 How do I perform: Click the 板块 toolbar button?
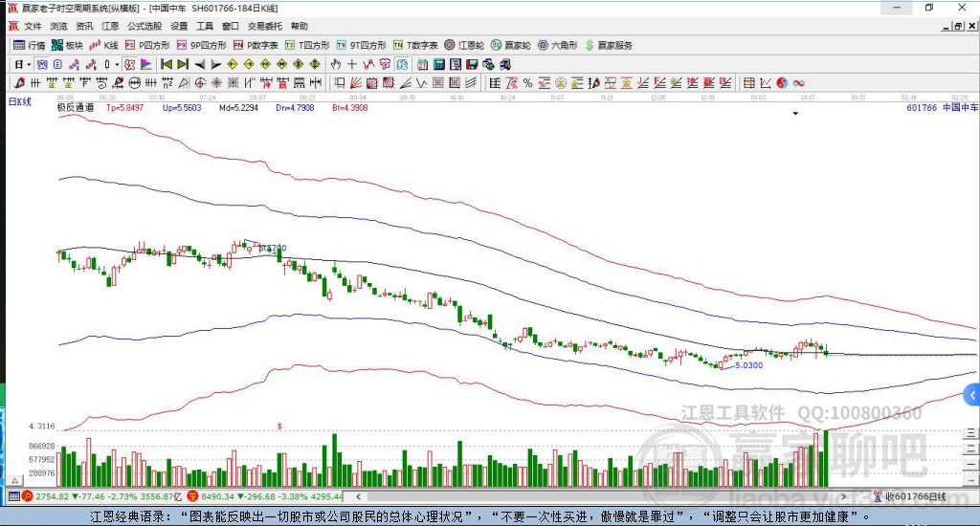(x=68, y=45)
